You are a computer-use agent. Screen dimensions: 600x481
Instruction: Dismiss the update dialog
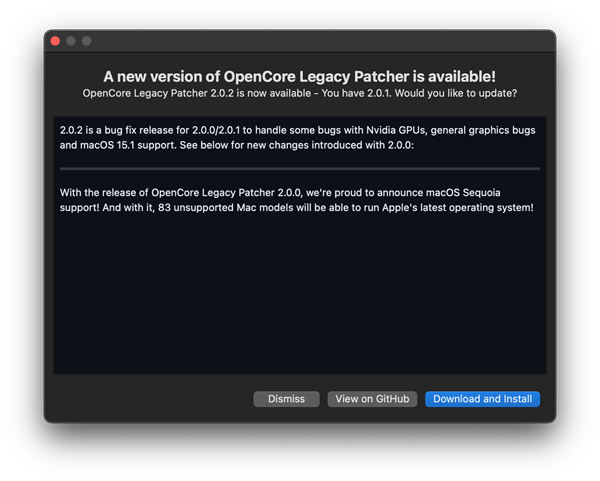pyautogui.click(x=286, y=399)
